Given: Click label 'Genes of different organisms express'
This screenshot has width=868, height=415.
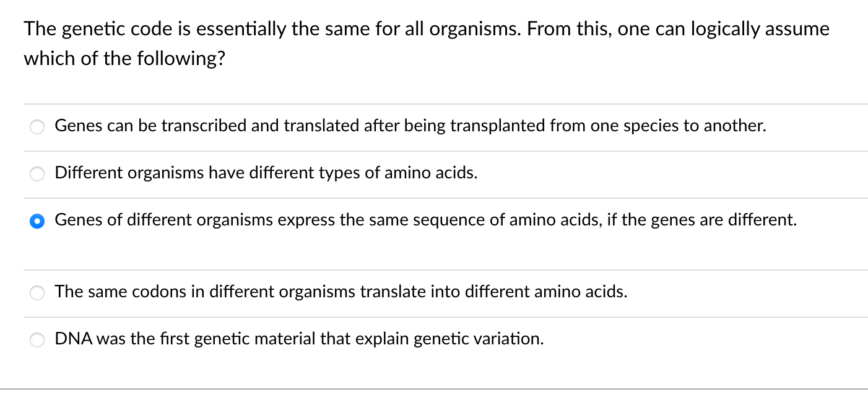Looking at the screenshot, I should pyautogui.click(x=186, y=220).
